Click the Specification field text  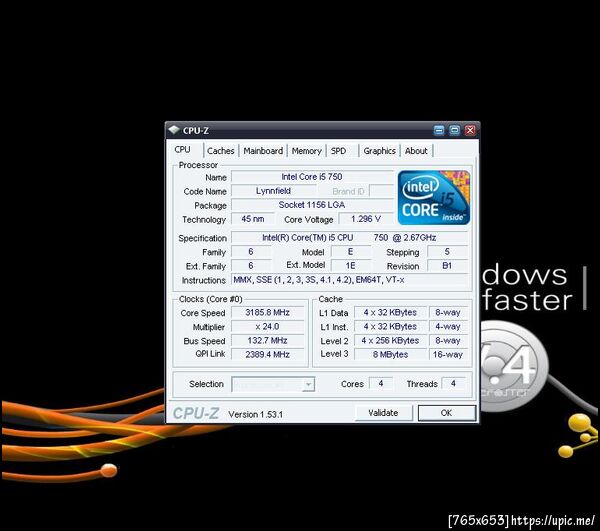tap(349, 238)
